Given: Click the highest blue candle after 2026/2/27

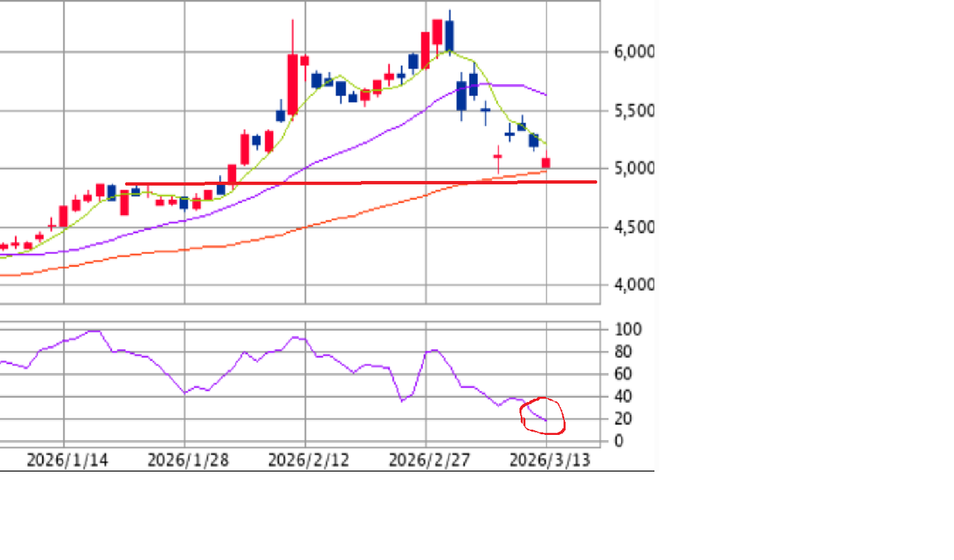Looking at the screenshot, I should (449, 35).
